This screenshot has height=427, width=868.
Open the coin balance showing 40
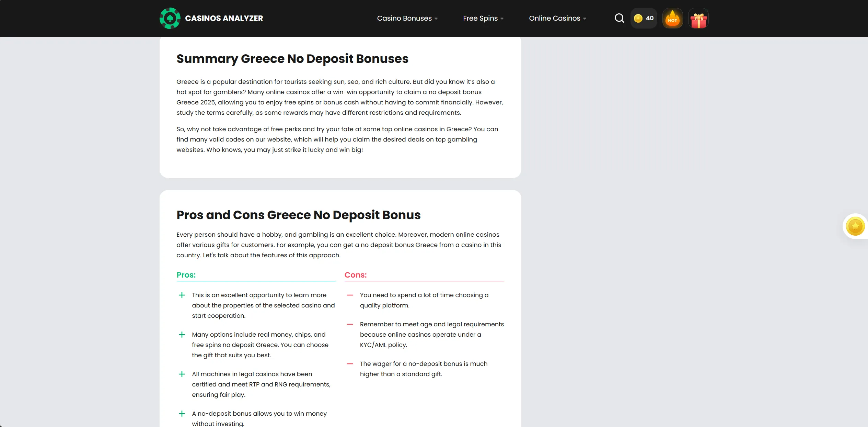click(x=644, y=18)
